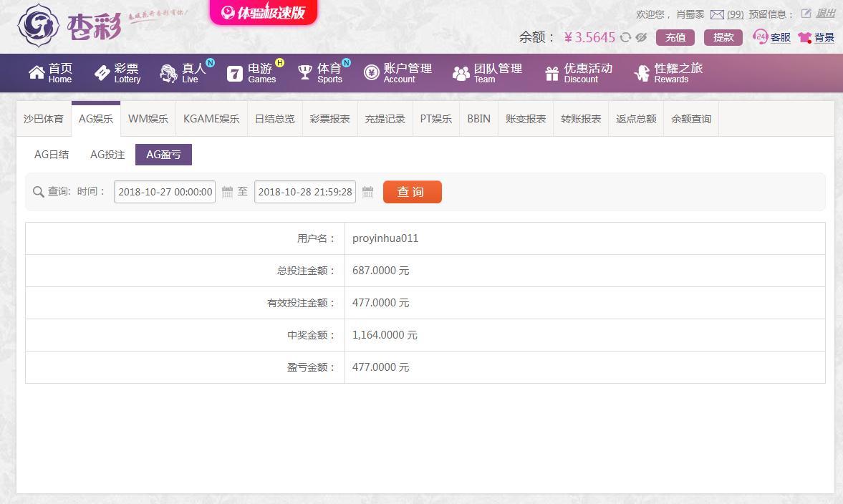This screenshot has height=504, width=843.
Task: Open the mail envelope icon
Action: [717, 14]
